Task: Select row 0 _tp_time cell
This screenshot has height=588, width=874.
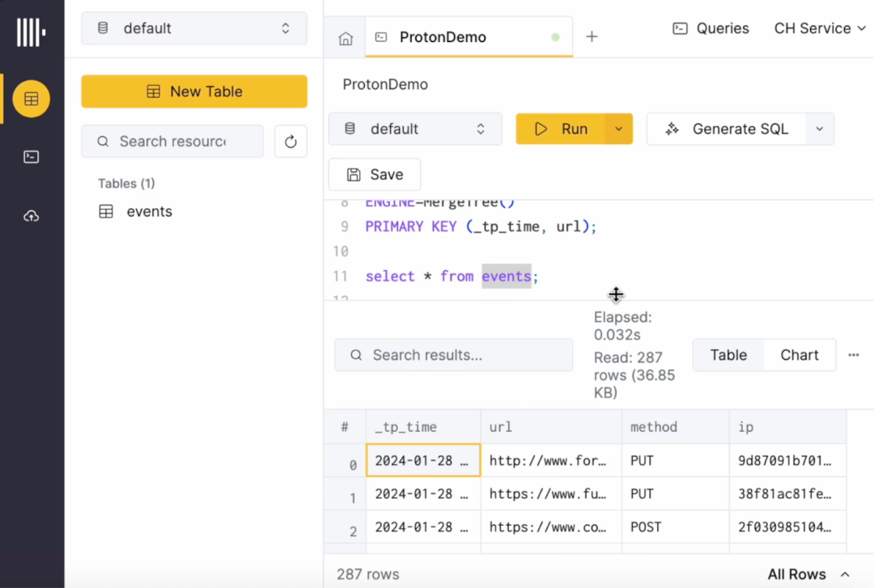Action: pos(423,460)
